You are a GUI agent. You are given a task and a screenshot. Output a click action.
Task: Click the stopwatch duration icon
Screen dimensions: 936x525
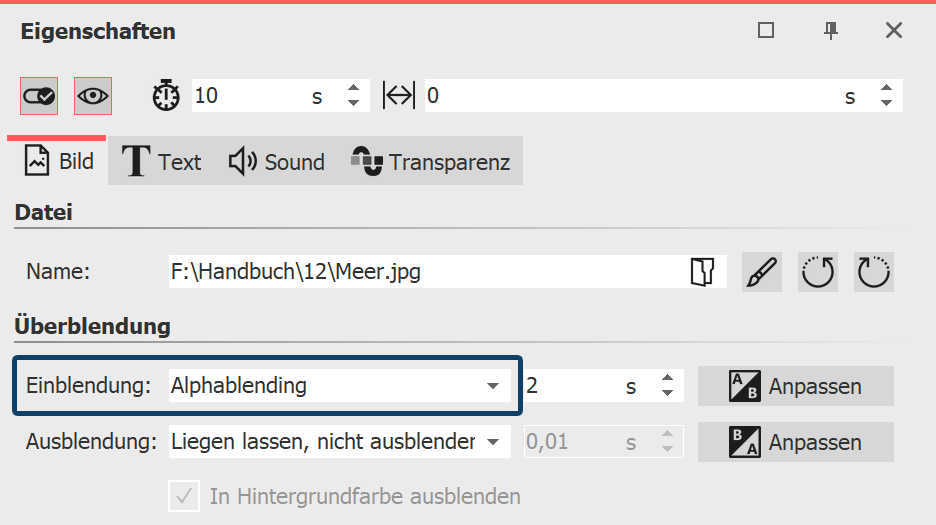pyautogui.click(x=166, y=96)
